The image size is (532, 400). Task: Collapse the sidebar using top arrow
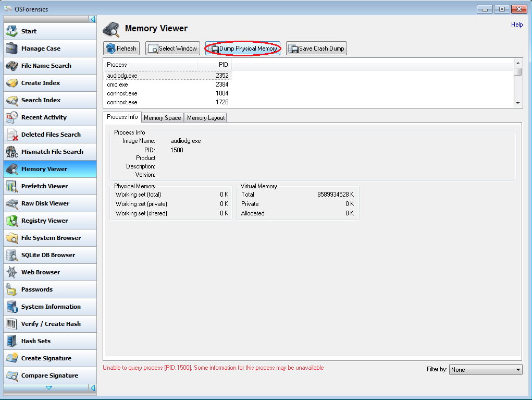(x=93, y=19)
